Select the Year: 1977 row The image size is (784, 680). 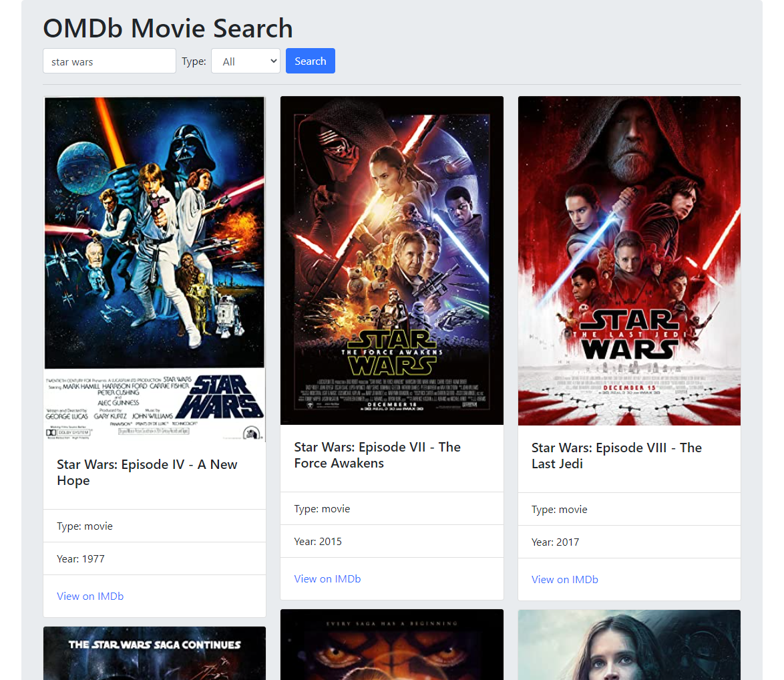154,558
